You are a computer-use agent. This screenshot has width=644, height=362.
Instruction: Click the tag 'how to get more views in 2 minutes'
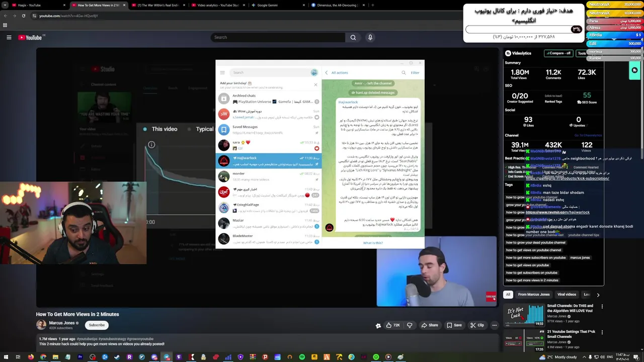(x=532, y=280)
